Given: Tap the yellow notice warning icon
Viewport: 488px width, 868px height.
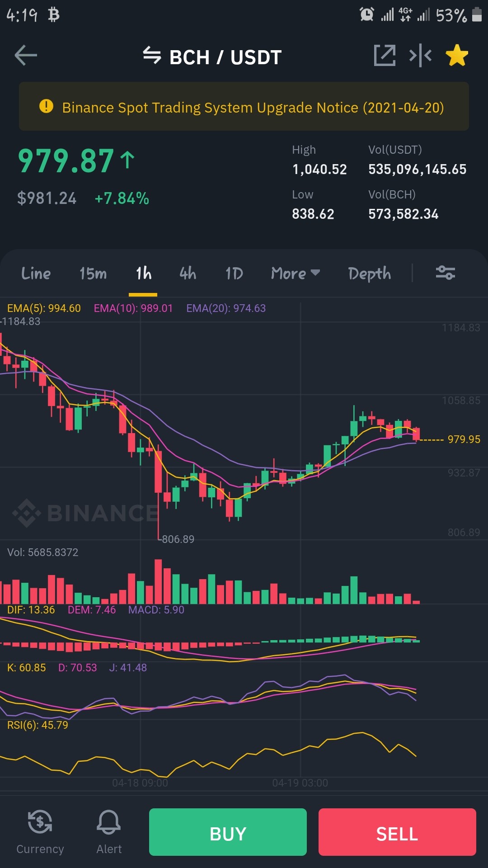Looking at the screenshot, I should point(46,106).
